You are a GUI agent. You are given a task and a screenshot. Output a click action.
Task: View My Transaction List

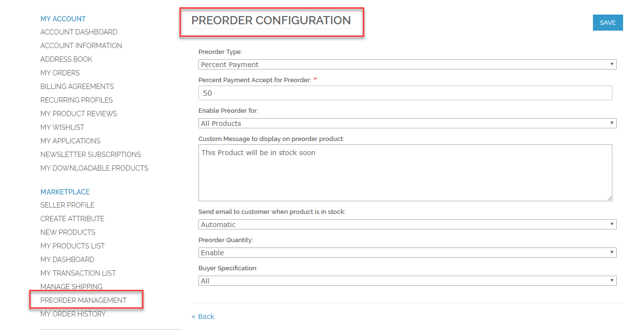(x=78, y=273)
